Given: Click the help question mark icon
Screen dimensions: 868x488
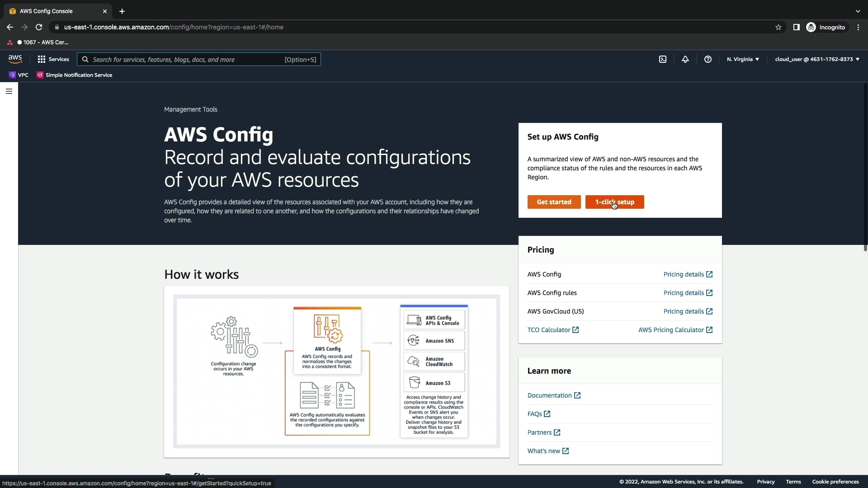Looking at the screenshot, I should (x=708, y=59).
